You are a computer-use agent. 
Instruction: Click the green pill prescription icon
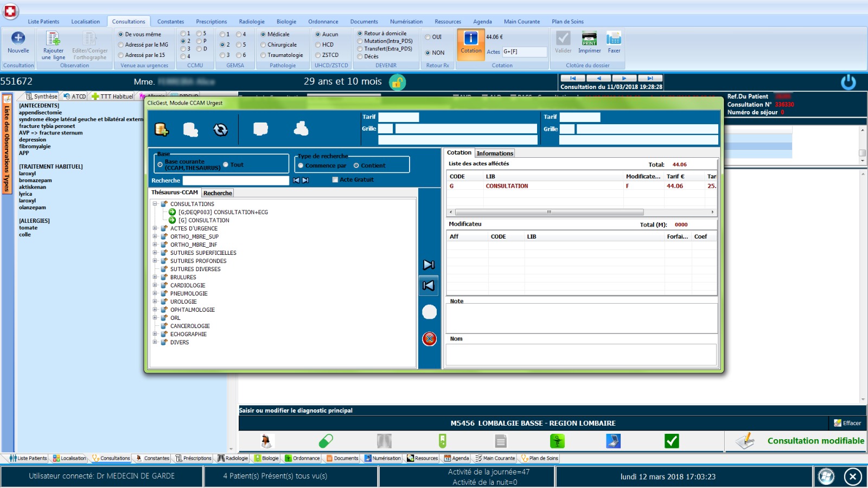coord(325,441)
